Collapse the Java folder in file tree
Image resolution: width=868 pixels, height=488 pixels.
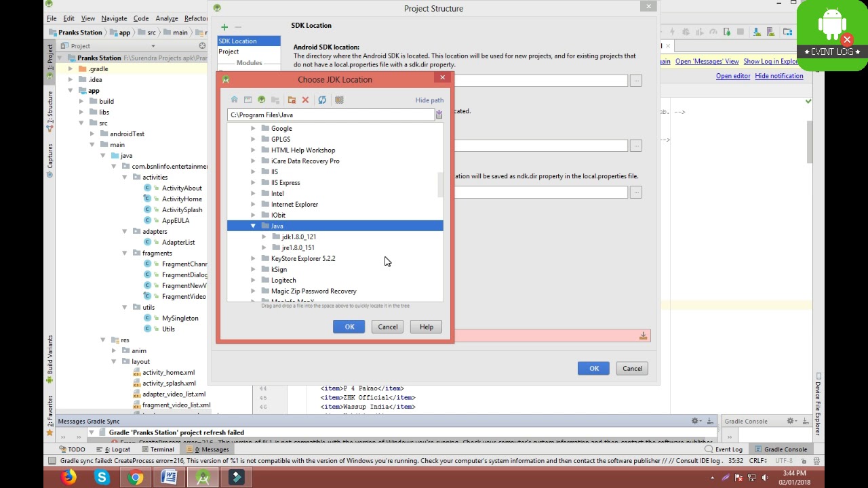tap(254, 226)
